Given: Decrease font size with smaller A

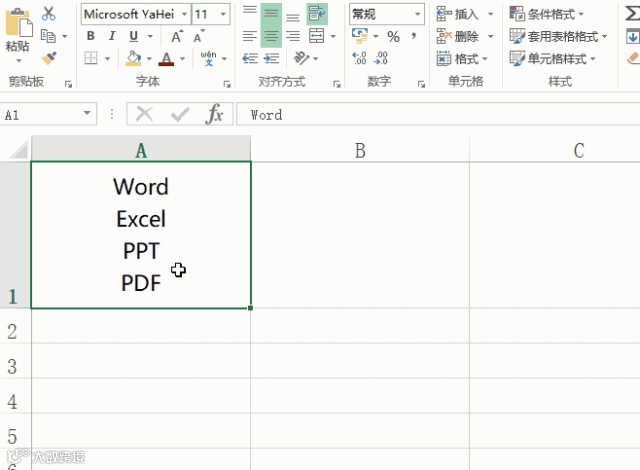Looking at the screenshot, I should coord(199,36).
